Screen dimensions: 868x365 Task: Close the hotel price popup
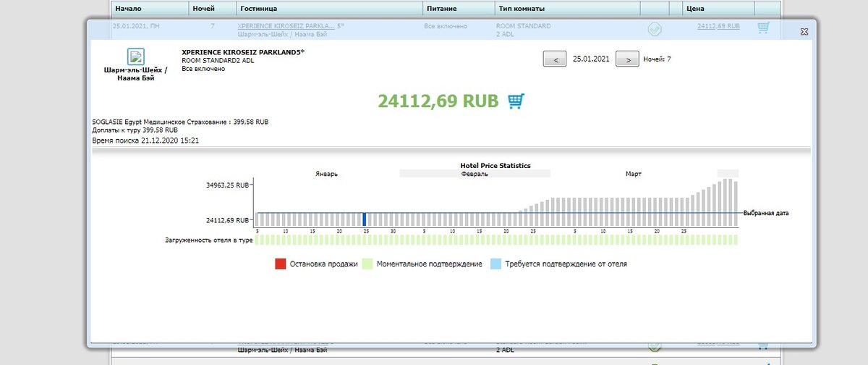coord(804,32)
